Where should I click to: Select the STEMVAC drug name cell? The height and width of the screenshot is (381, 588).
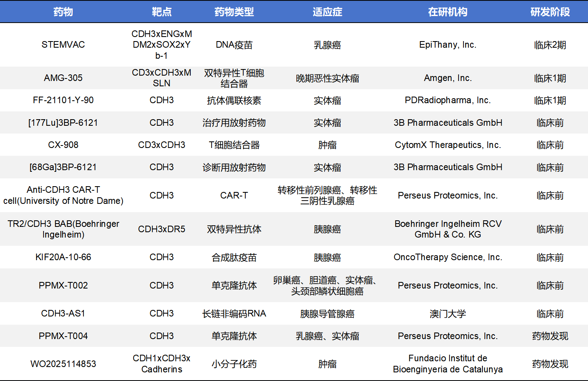click(63, 45)
